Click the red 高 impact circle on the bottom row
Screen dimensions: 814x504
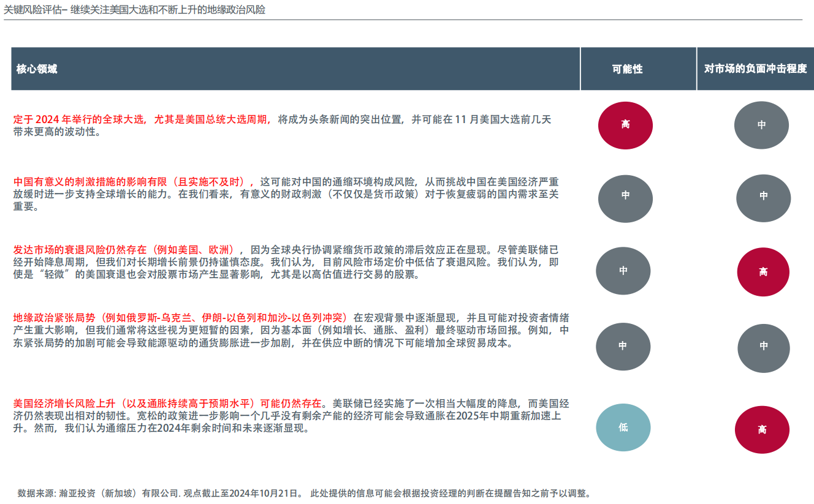click(x=763, y=430)
